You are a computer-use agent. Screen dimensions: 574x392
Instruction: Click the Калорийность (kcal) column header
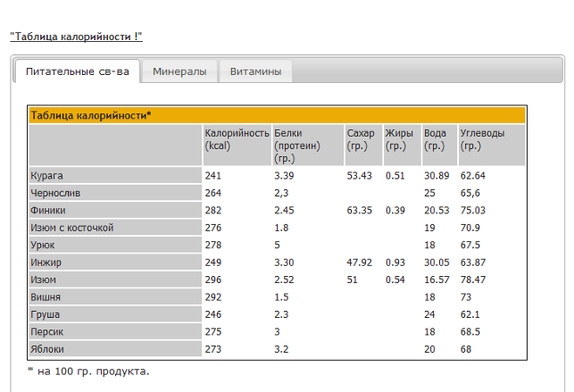coord(236,139)
